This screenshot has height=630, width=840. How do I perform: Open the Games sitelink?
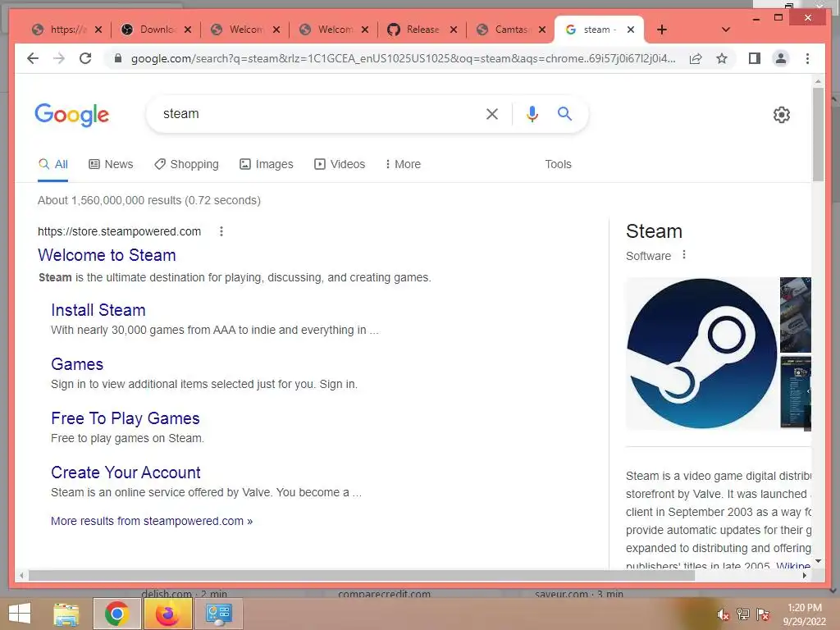[x=77, y=363]
